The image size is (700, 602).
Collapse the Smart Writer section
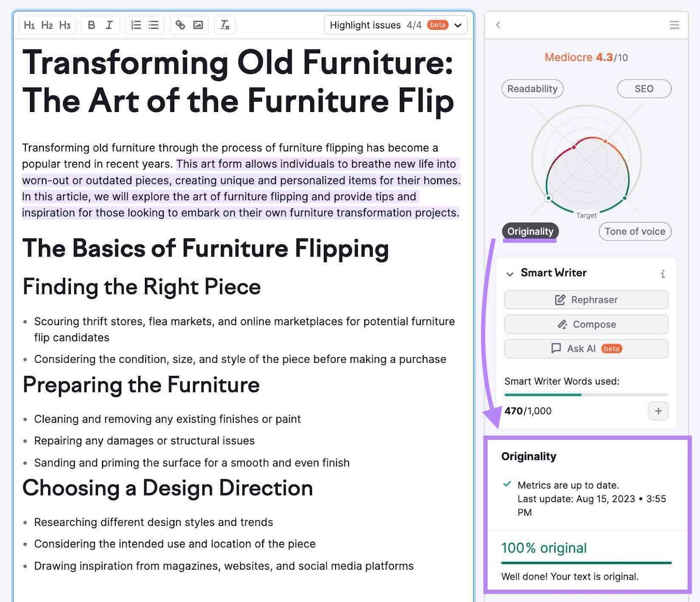(510, 274)
